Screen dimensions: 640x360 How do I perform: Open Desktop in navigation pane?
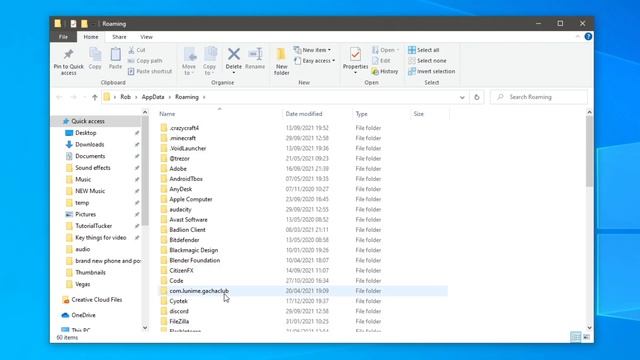point(85,133)
